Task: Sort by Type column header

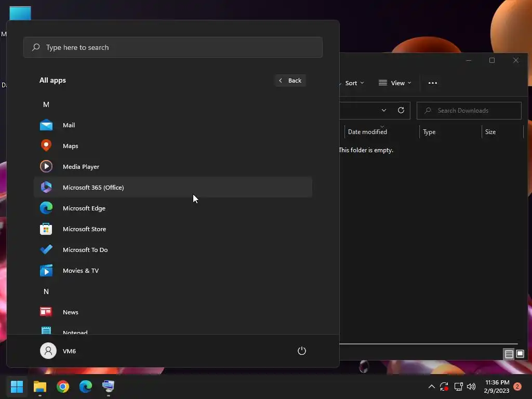Action: point(450,131)
